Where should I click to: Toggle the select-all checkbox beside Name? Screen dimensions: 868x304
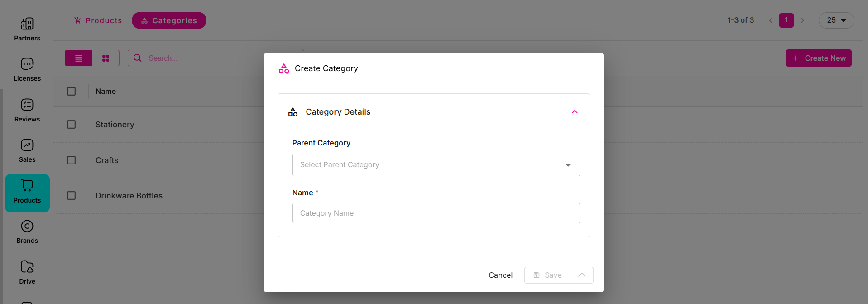coord(71,91)
